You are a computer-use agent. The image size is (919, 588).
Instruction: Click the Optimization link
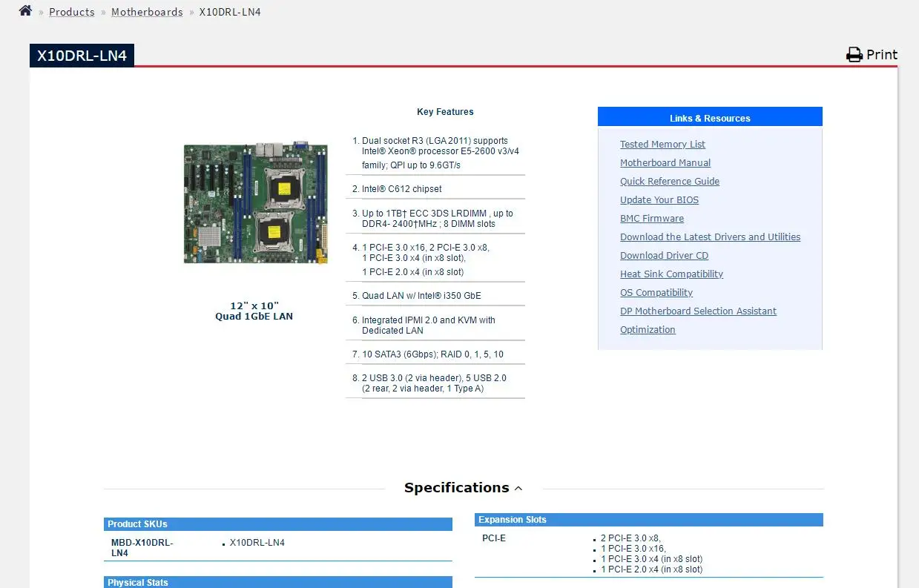(648, 330)
